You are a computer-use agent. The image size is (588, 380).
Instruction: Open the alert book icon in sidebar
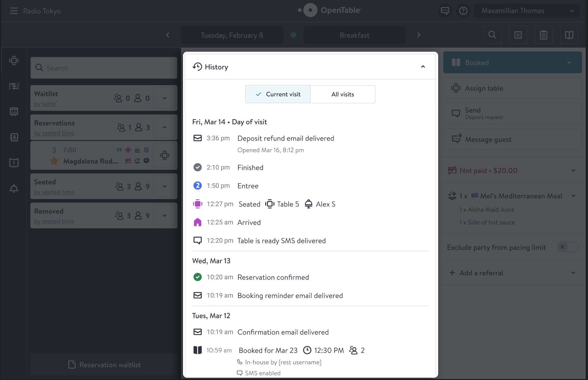[14, 163]
